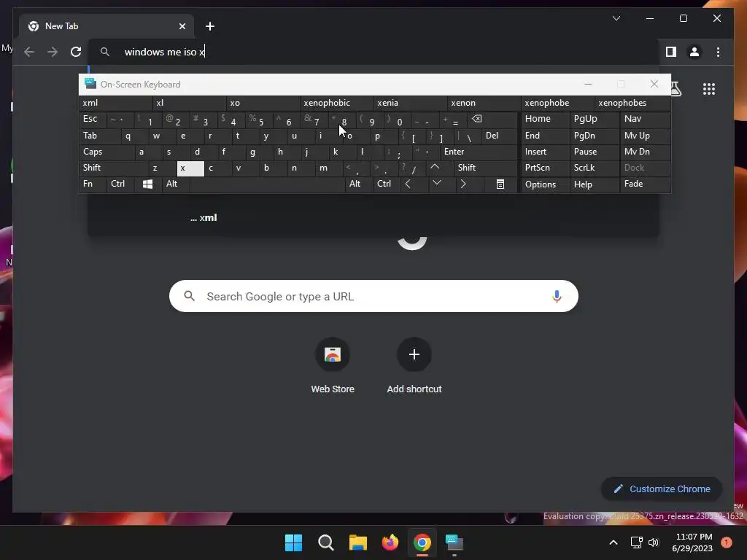
Task: Open taskbar Search
Action: click(326, 542)
